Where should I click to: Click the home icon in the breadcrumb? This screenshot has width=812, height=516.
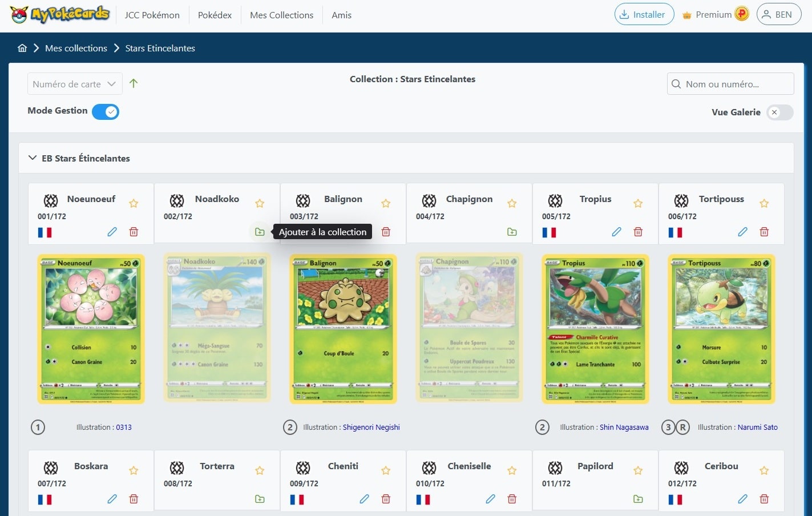pos(22,48)
